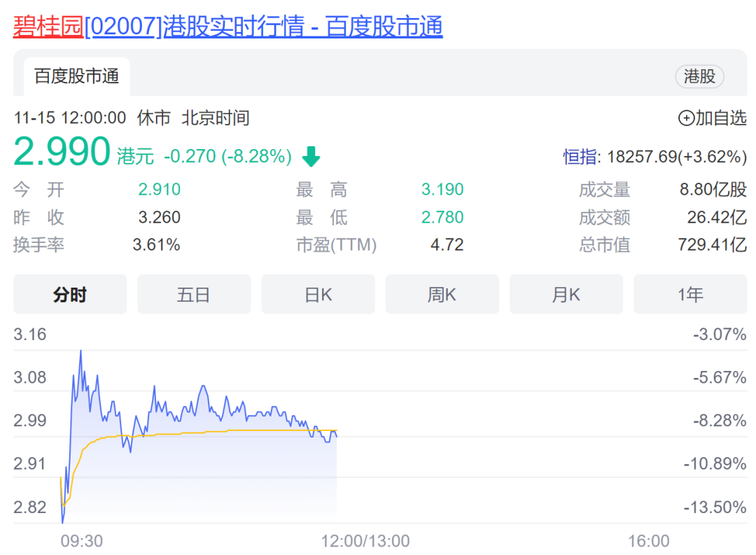This screenshot has width=756, height=555.
Task: Switch to the 分时 chart tab
Action: 70,295
